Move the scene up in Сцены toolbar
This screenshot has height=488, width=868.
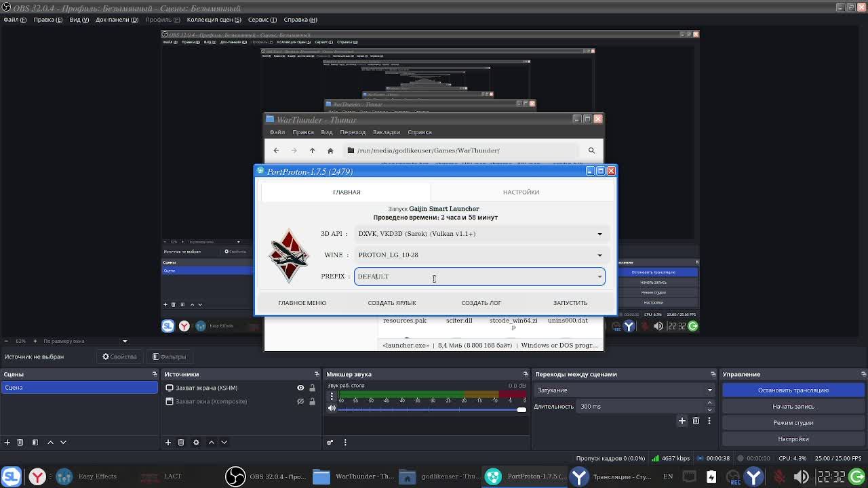[50, 442]
